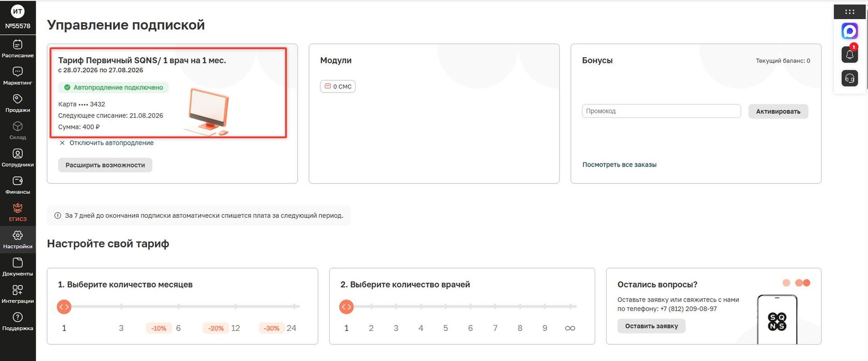The height and width of the screenshot is (361, 868).
Task: Open the Финансы sidebar section
Action: (18, 185)
